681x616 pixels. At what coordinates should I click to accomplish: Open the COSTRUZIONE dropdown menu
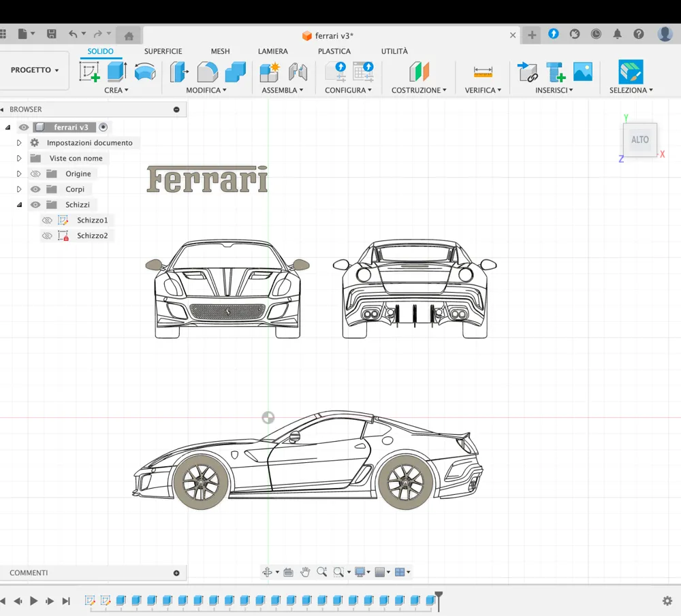point(419,91)
